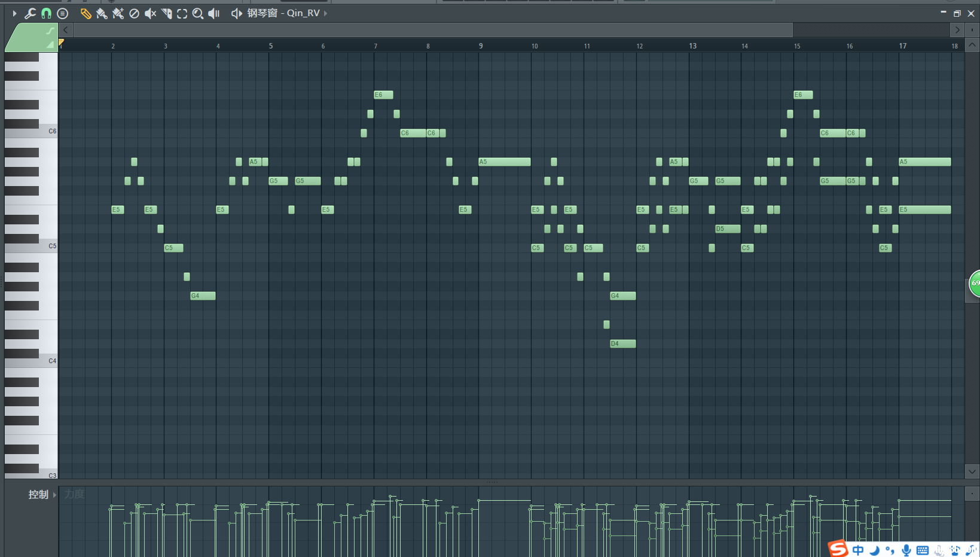Select the D5 note after bar 13

(x=728, y=229)
